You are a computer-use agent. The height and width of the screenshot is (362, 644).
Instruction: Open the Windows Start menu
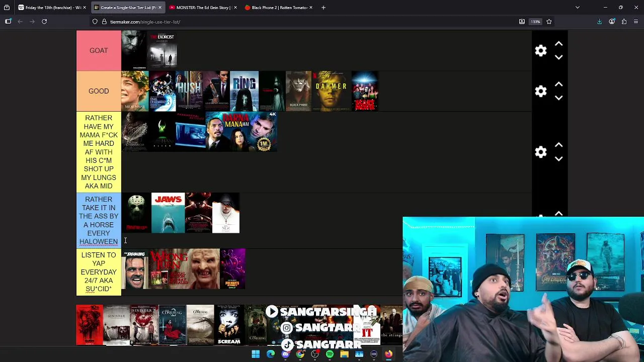256,354
